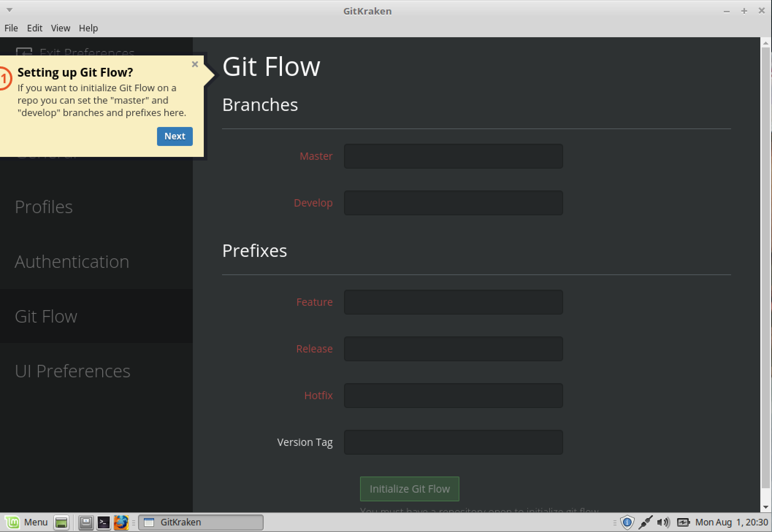The width and height of the screenshot is (772, 532).
Task: Open the File menu
Action: pyautogui.click(x=11, y=28)
